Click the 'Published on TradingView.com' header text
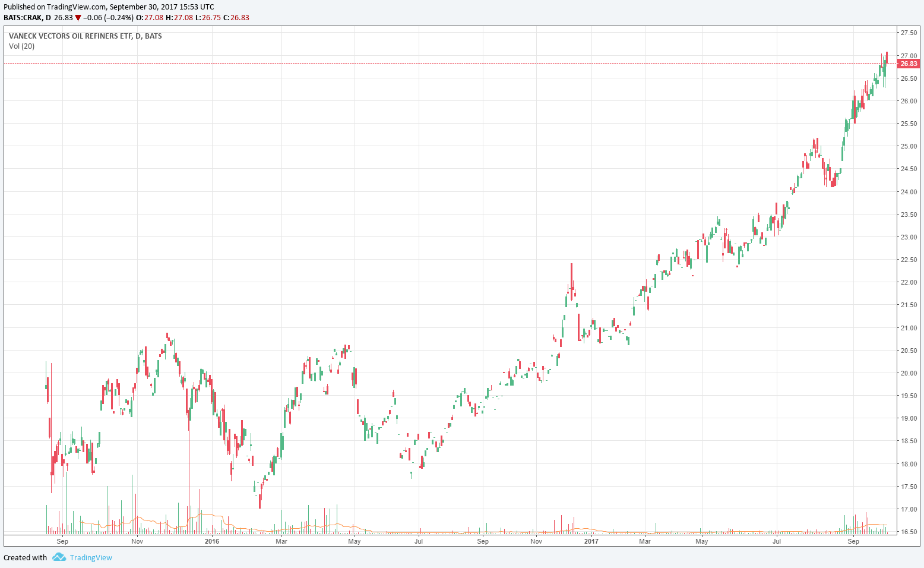Screen dimensions: 924x568 (x=55, y=7)
